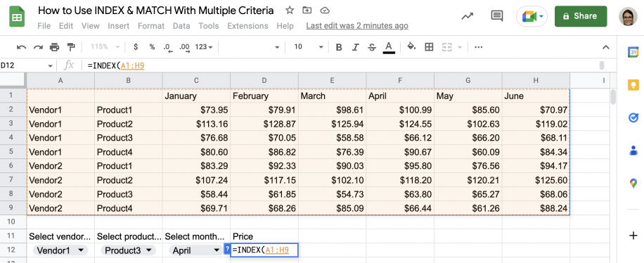Select the Price label cell
The height and width of the screenshot is (263, 644).
(264, 236)
